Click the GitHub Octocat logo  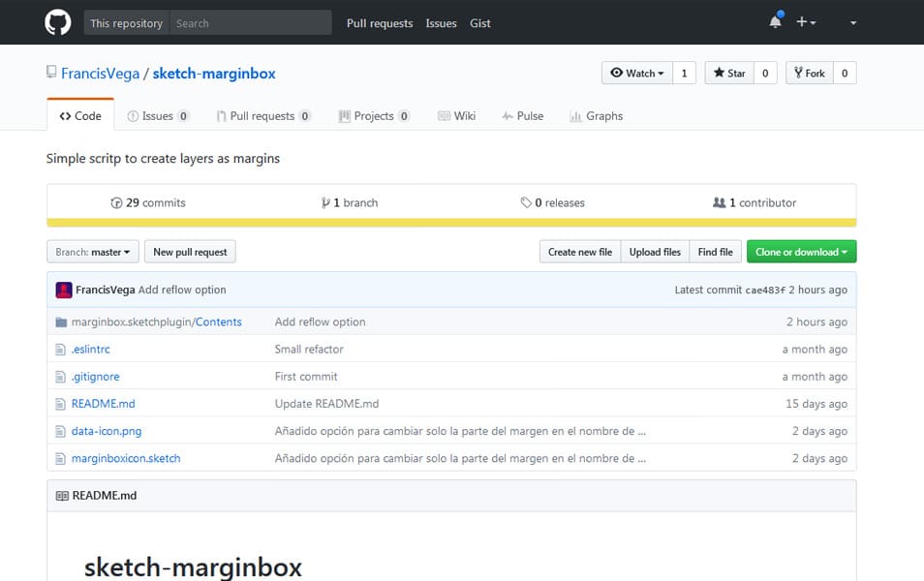pos(58,22)
